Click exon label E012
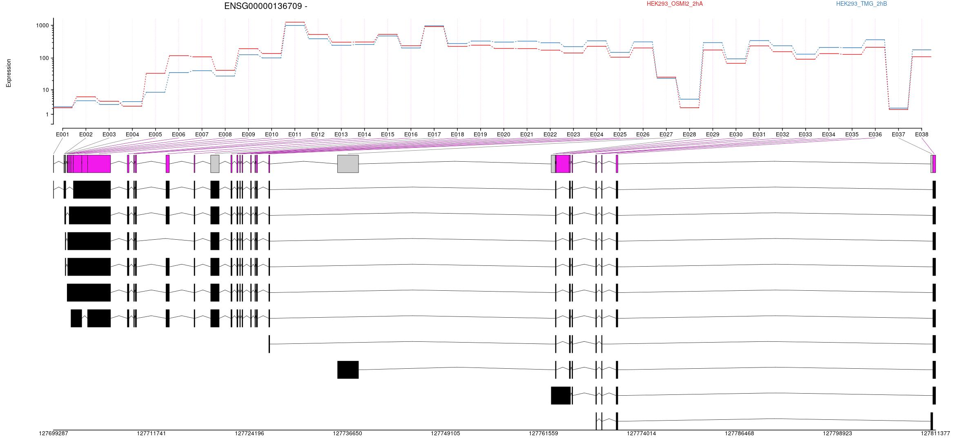Image resolution: width=980 pixels, height=441 pixels. [x=318, y=134]
